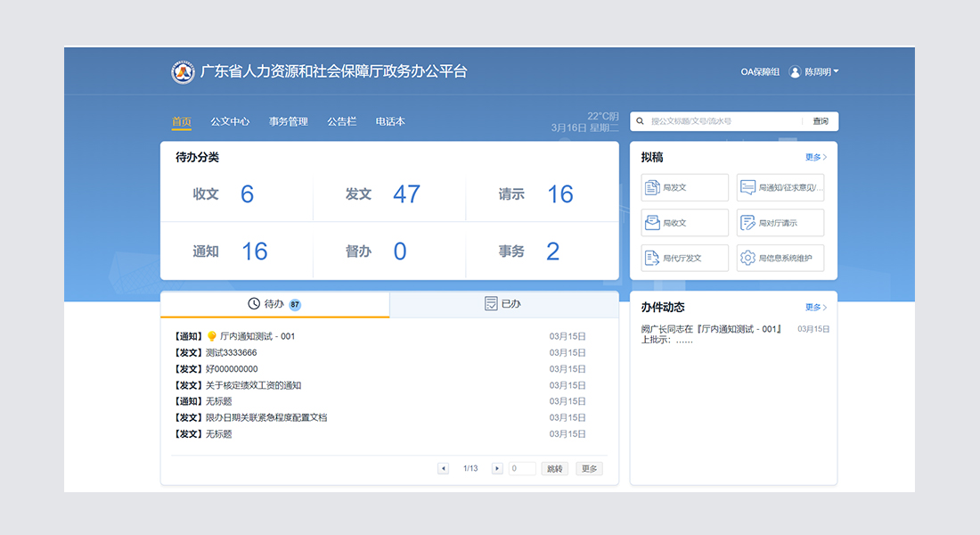Go to next page of pending list
This screenshot has width=980, height=535.
(497, 468)
